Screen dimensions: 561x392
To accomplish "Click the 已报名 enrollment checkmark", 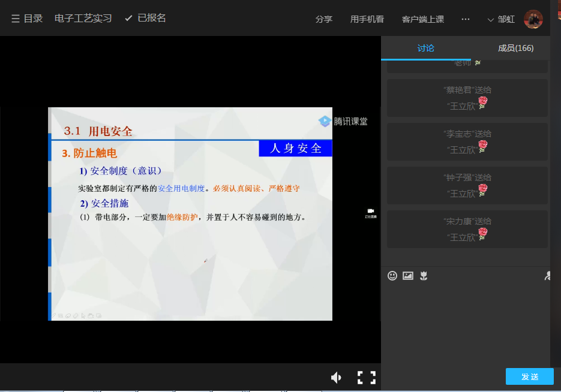I will tap(127, 18).
